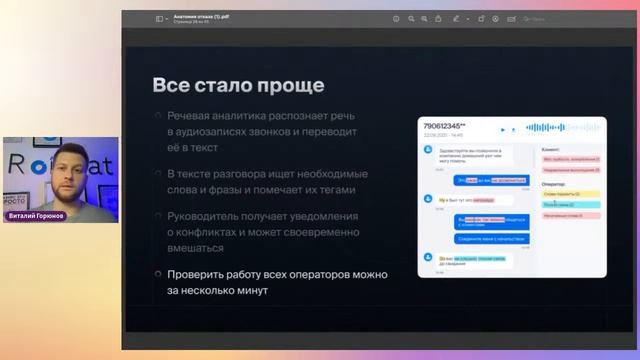The image size is (640, 360).
Task: Click the turquoise operator tag
Action: tap(571, 204)
